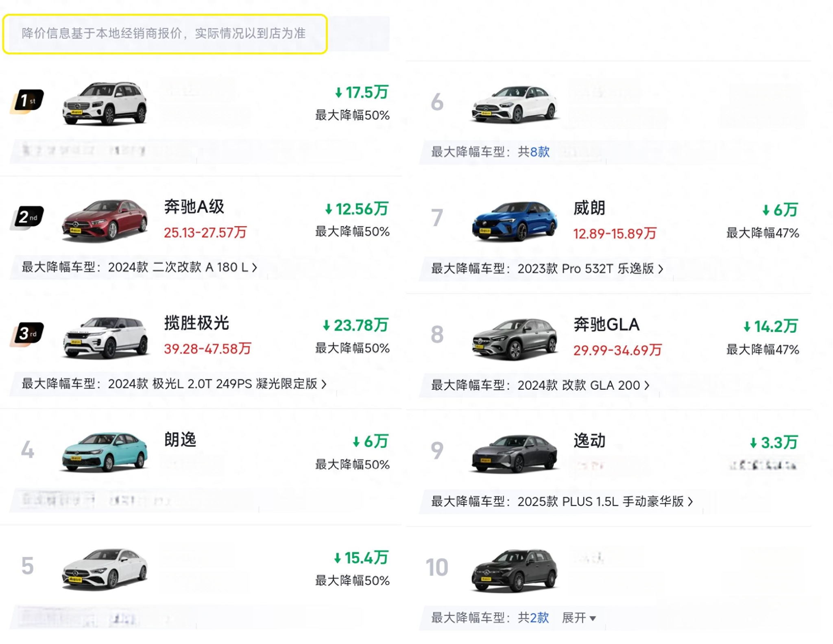Open 2024款 改款 GLA 200 model link
The image size is (833, 644).
(x=583, y=385)
